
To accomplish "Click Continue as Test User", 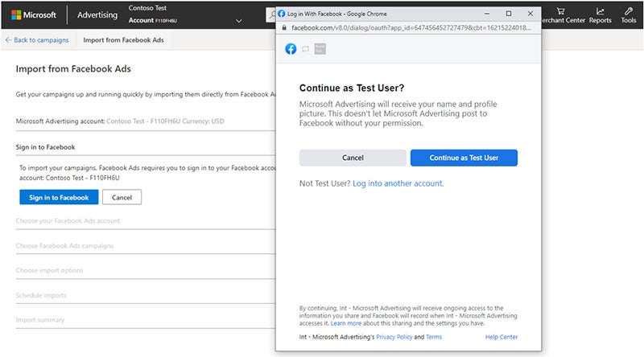I will click(464, 158).
